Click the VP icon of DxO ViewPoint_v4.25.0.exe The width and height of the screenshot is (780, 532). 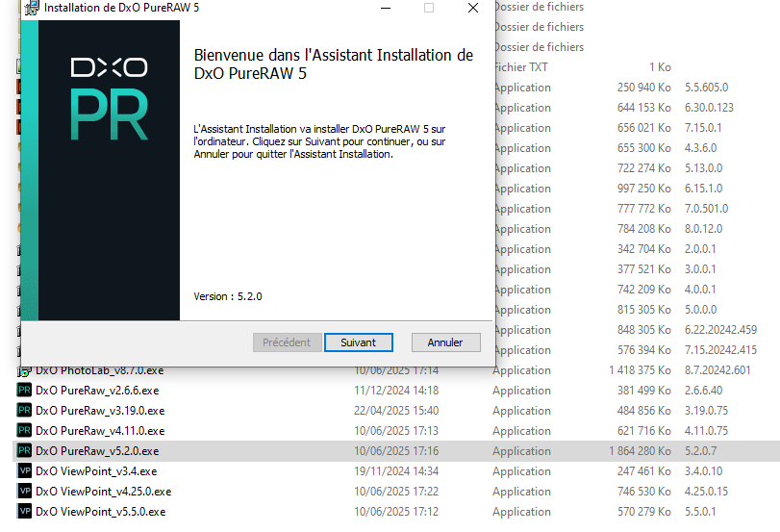click(24, 492)
